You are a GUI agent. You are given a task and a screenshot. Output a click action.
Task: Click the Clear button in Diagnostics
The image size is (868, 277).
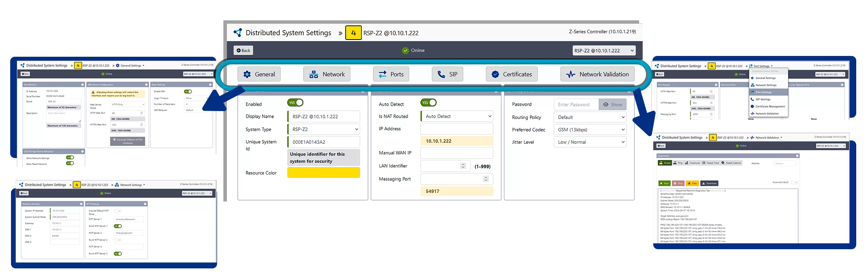pos(692,183)
